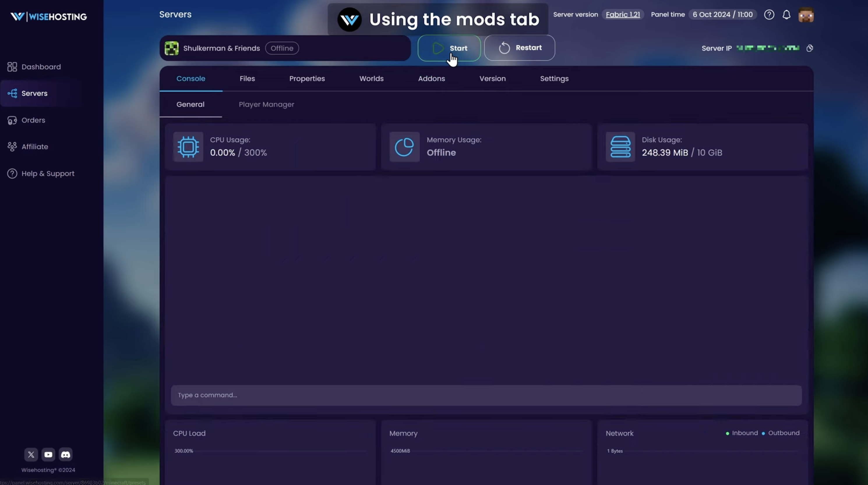Open the Worlds tab
Viewport: 868px width, 485px height.
(371, 79)
